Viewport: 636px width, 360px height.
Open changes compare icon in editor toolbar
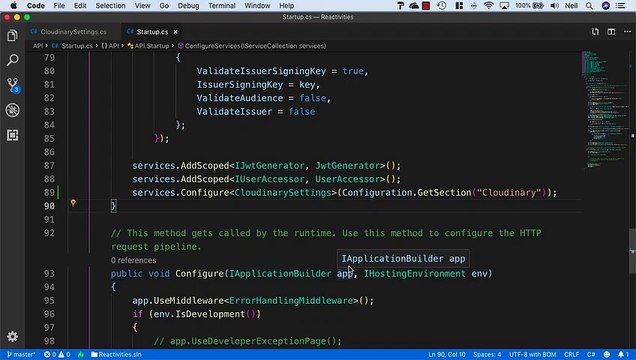pos(595,32)
